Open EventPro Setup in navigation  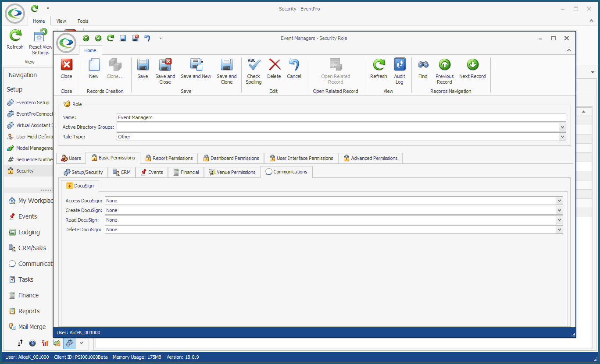[29, 102]
